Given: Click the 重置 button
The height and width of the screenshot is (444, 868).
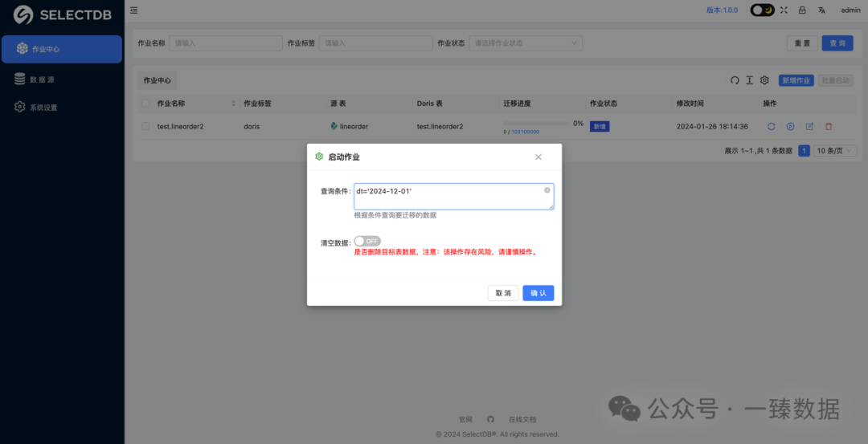Looking at the screenshot, I should pos(802,43).
